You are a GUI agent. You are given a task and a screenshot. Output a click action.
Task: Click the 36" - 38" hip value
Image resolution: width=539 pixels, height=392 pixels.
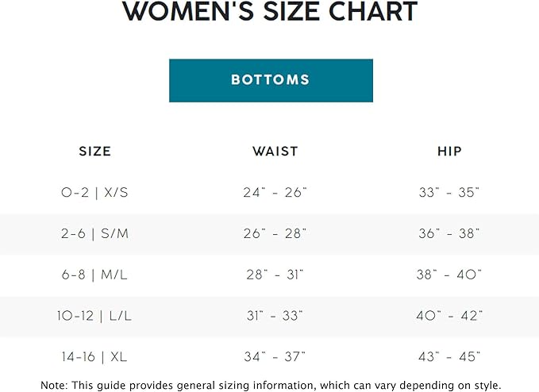click(449, 233)
